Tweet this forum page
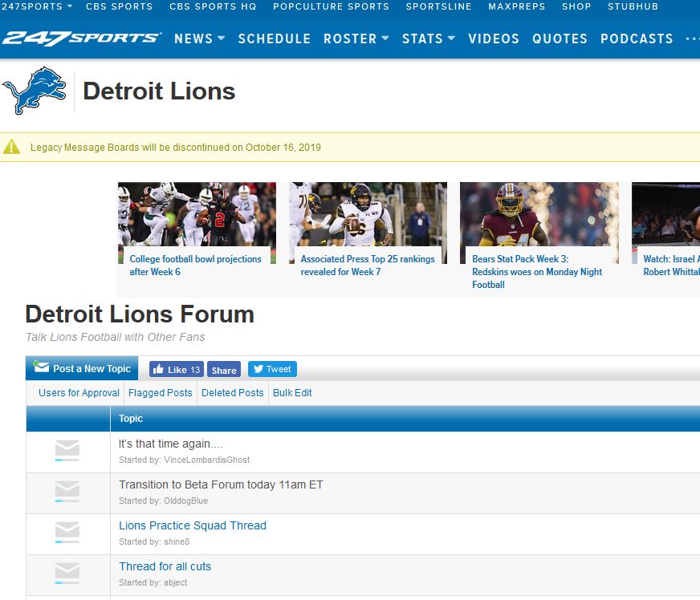The height and width of the screenshot is (600, 700). [271, 369]
